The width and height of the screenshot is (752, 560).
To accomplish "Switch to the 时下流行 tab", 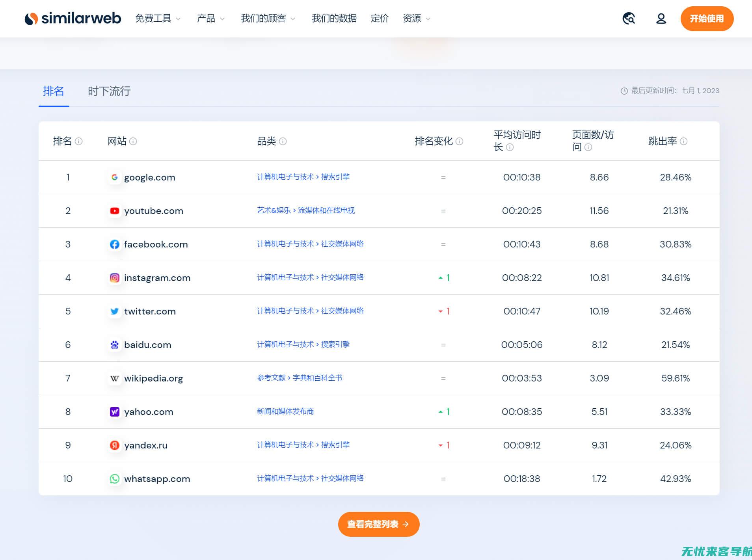I will (x=109, y=91).
